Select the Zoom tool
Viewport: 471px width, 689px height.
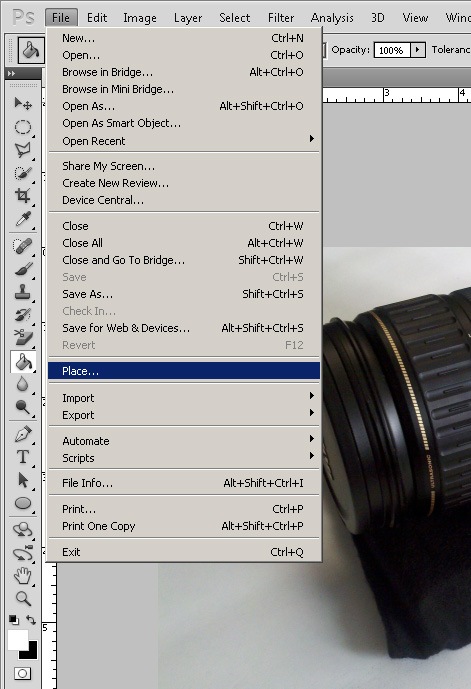point(23,598)
